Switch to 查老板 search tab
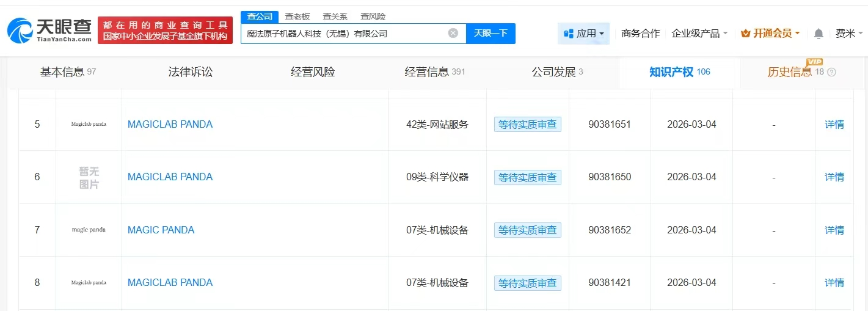Screen dimensions: 868x311 pyautogui.click(x=297, y=16)
